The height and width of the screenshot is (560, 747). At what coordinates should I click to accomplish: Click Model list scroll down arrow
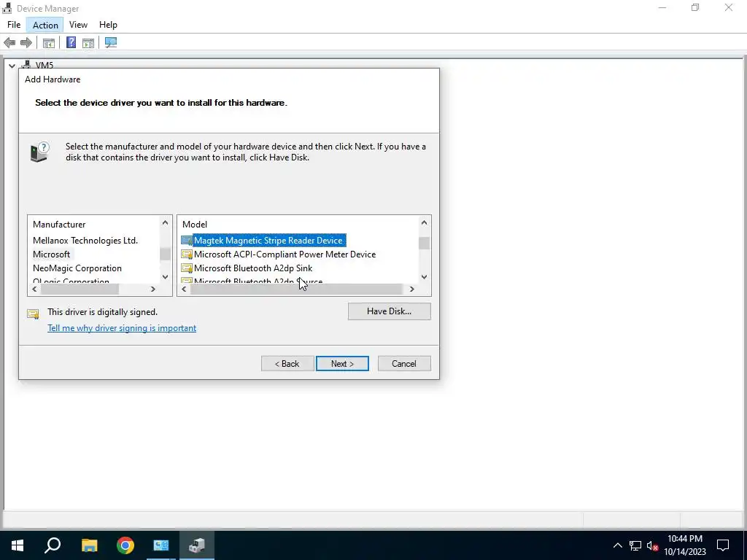click(424, 276)
